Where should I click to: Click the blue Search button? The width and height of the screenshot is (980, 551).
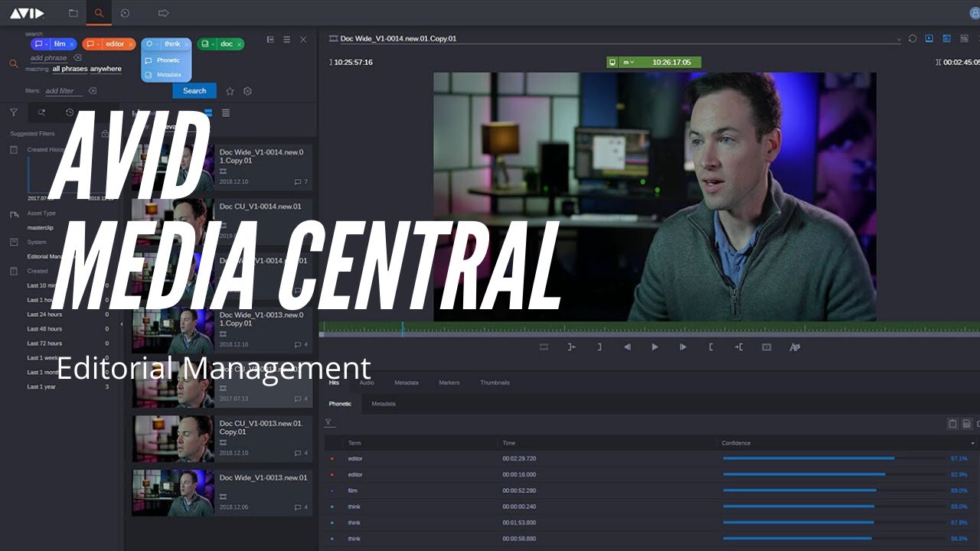(194, 91)
